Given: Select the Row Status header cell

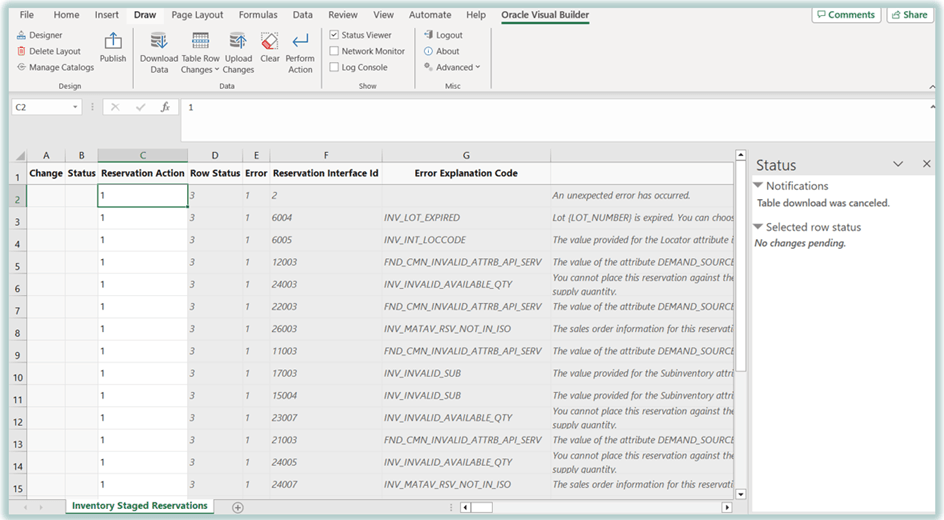Looking at the screenshot, I should [x=215, y=173].
